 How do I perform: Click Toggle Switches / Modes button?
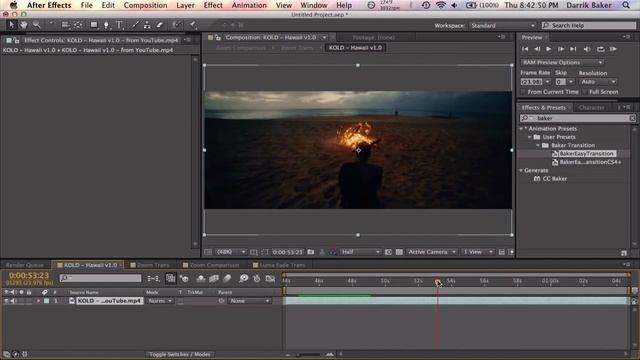coord(180,354)
